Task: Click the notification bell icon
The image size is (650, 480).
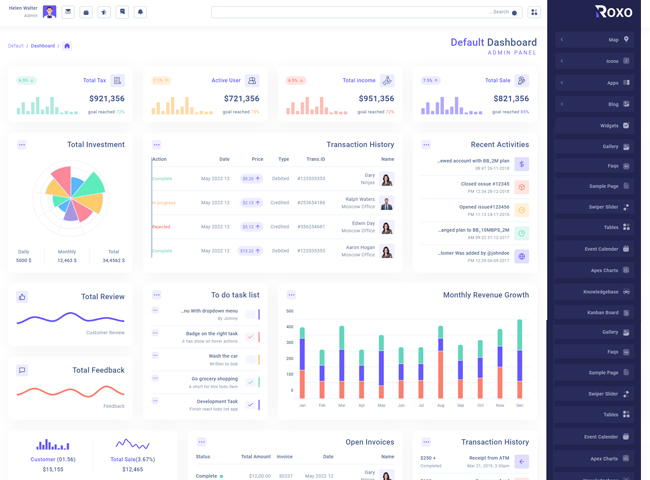Action: [140, 12]
